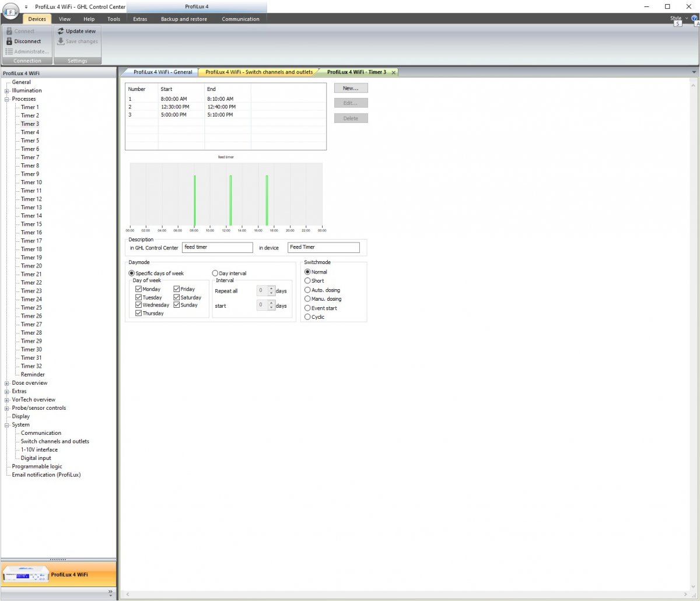Viewport: 700px width, 601px height.
Task: Open the Help ribbon tab
Action: point(89,19)
